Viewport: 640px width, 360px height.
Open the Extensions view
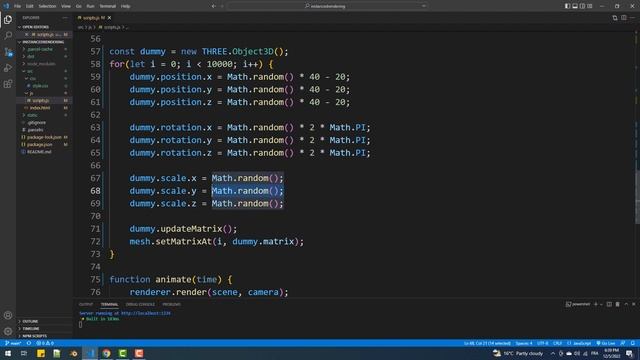8,84
